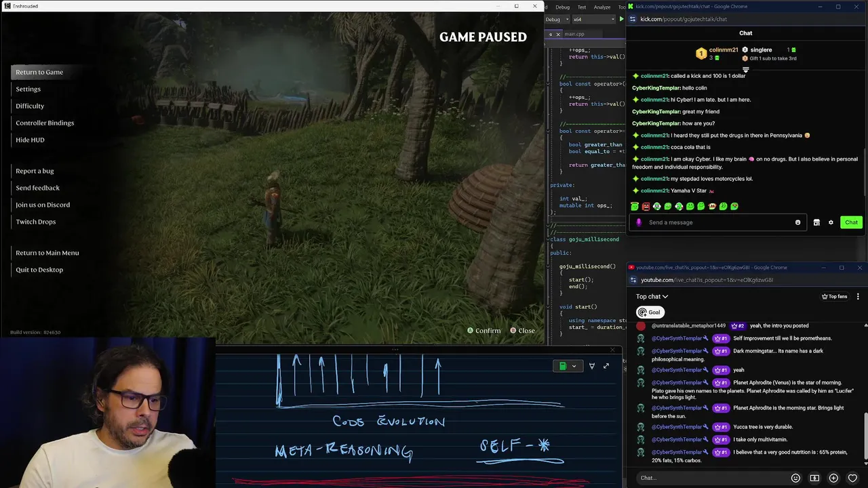Image resolution: width=868 pixels, height=488 pixels.
Task: Open Twitch Drops entry
Action: (x=36, y=222)
